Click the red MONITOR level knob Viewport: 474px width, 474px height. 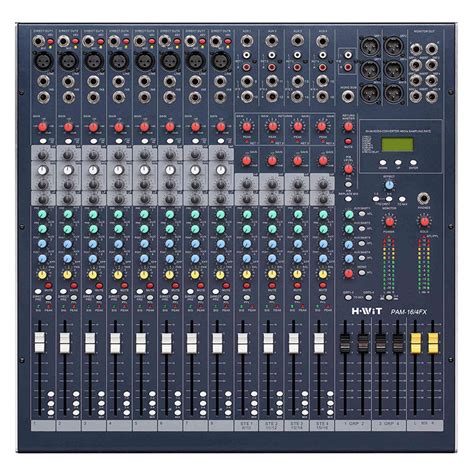pos(389,222)
